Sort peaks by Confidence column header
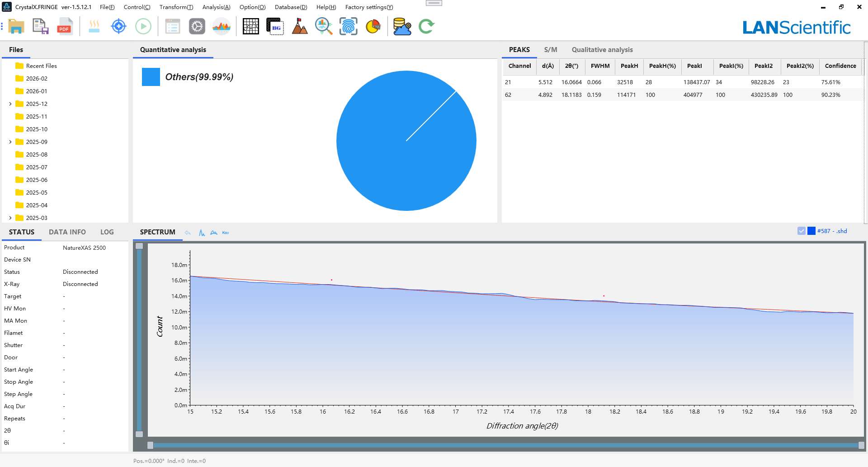This screenshot has height=467, width=868. click(840, 66)
